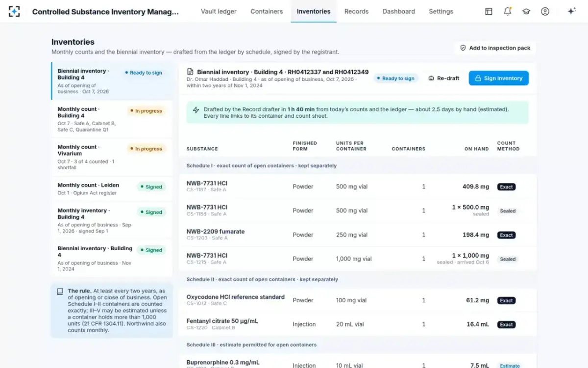Click the document icon beside Biennial inventory heading
588x368 pixels.
(190, 72)
